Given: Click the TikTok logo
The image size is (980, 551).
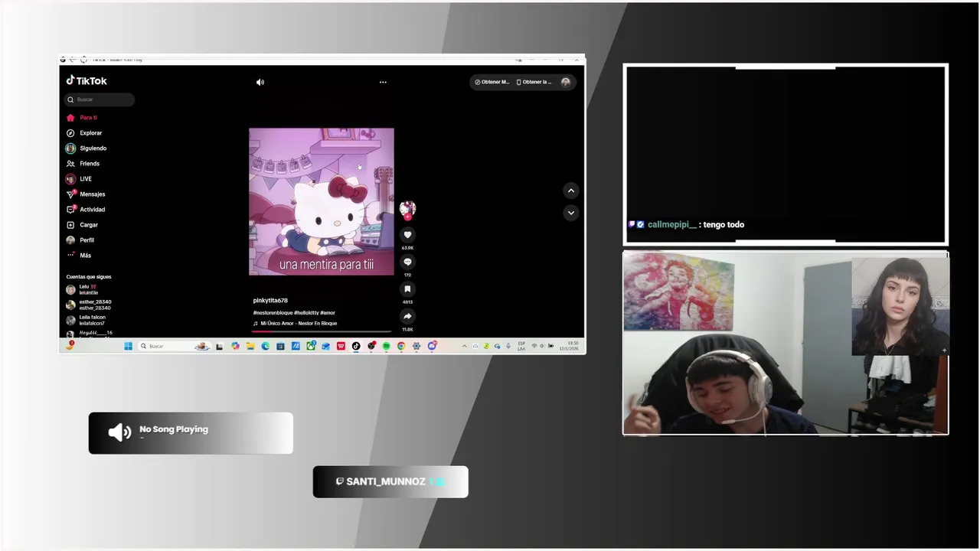Looking at the screenshot, I should [x=87, y=80].
